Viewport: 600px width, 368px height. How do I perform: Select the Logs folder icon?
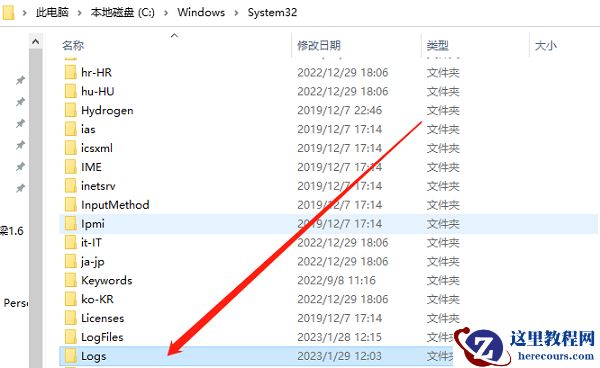[x=70, y=356]
